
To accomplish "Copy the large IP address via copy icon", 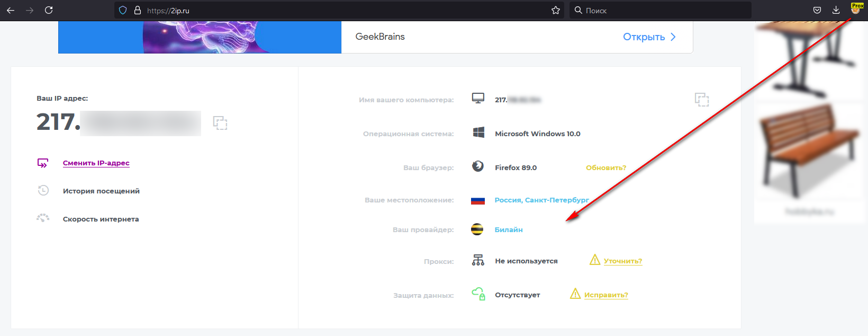I will click(x=220, y=123).
